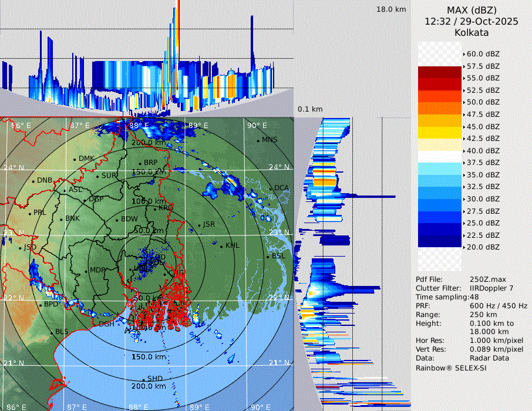Click the BDW station marker
This screenshot has height=411, width=532.
click(117, 220)
